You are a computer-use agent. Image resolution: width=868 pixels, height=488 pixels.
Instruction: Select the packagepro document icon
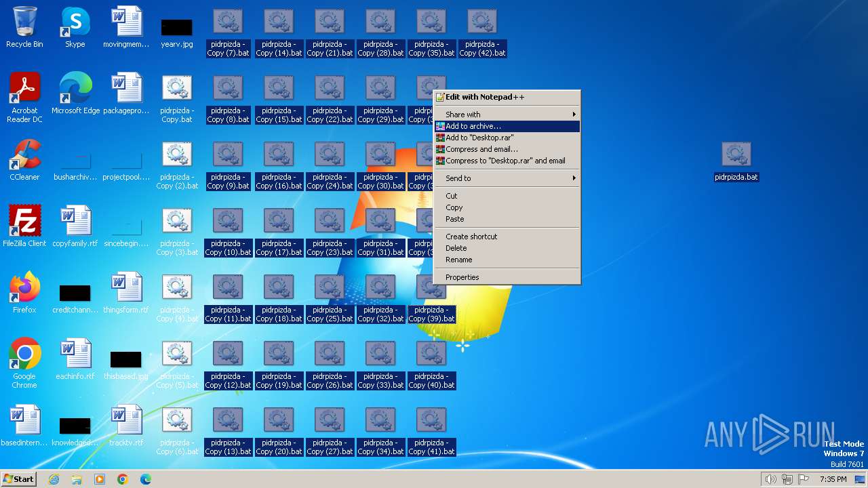[x=126, y=94]
